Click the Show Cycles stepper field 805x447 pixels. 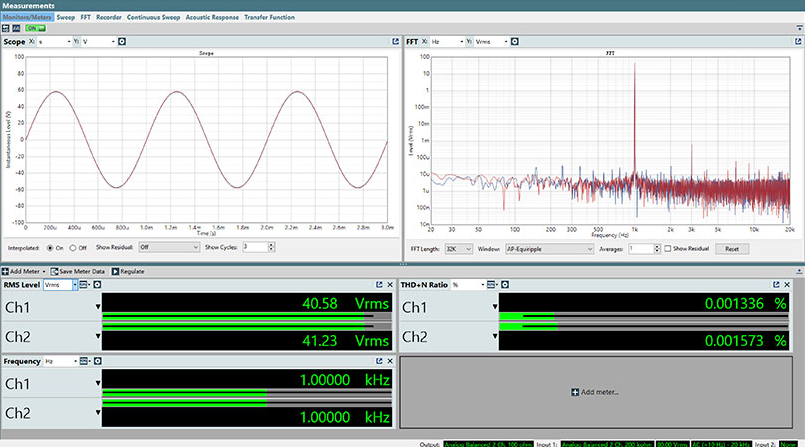[x=256, y=246]
